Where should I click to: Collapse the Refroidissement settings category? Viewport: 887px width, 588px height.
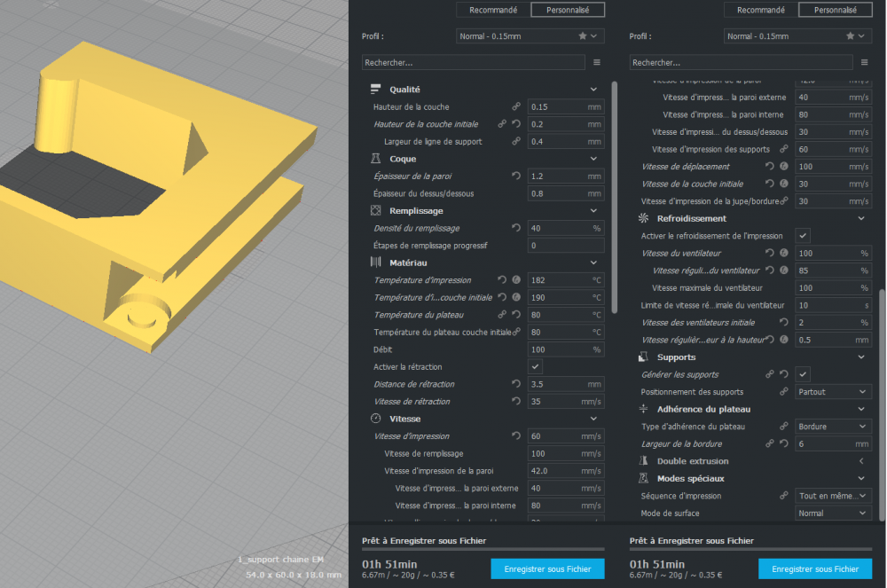861,219
